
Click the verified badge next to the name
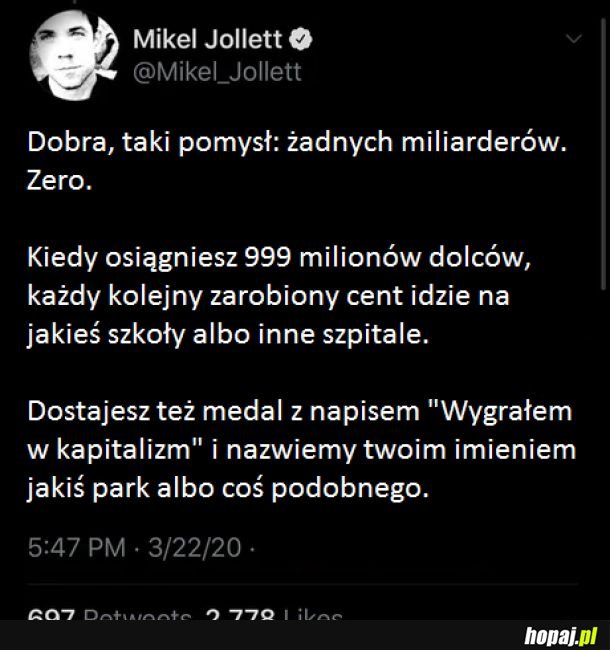coord(301,40)
